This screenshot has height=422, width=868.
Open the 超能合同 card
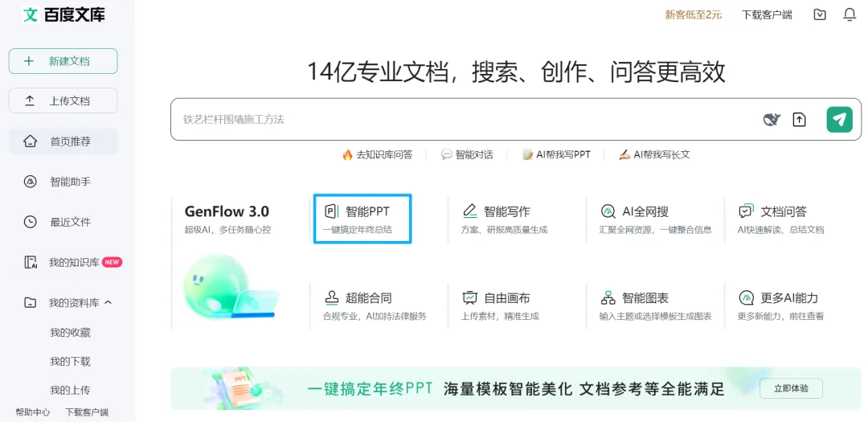375,305
